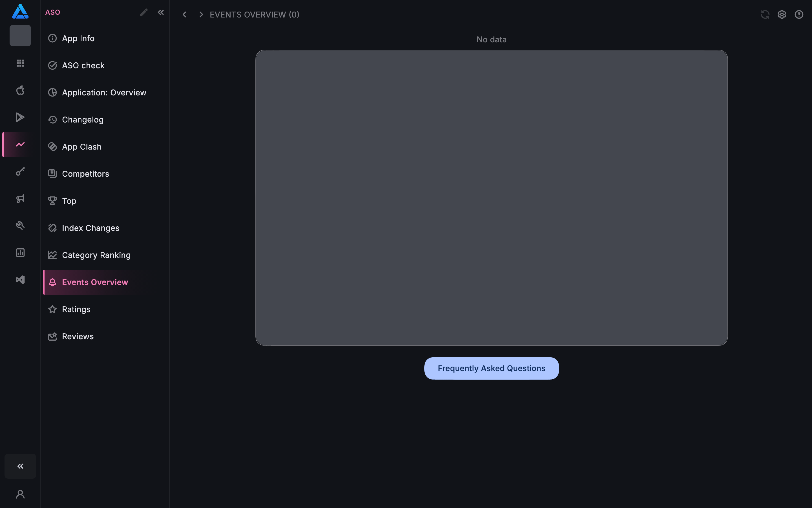Navigate forward with right chevron

tap(201, 14)
